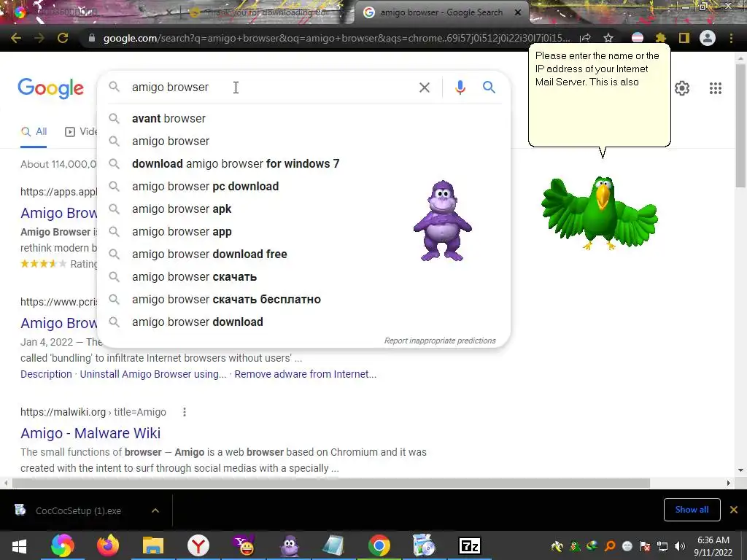
Task: Open Windows Start menu
Action: point(19,545)
